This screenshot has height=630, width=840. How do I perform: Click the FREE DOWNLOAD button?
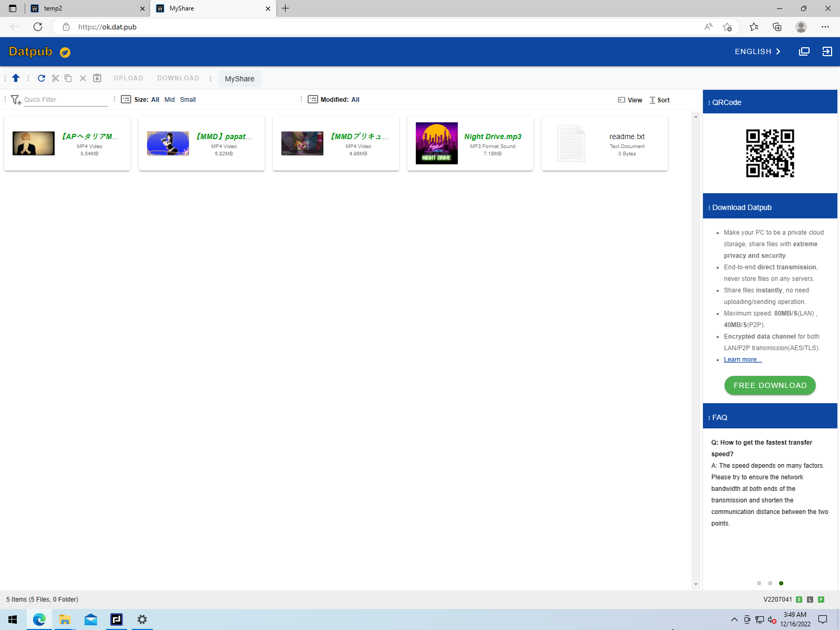(x=770, y=385)
